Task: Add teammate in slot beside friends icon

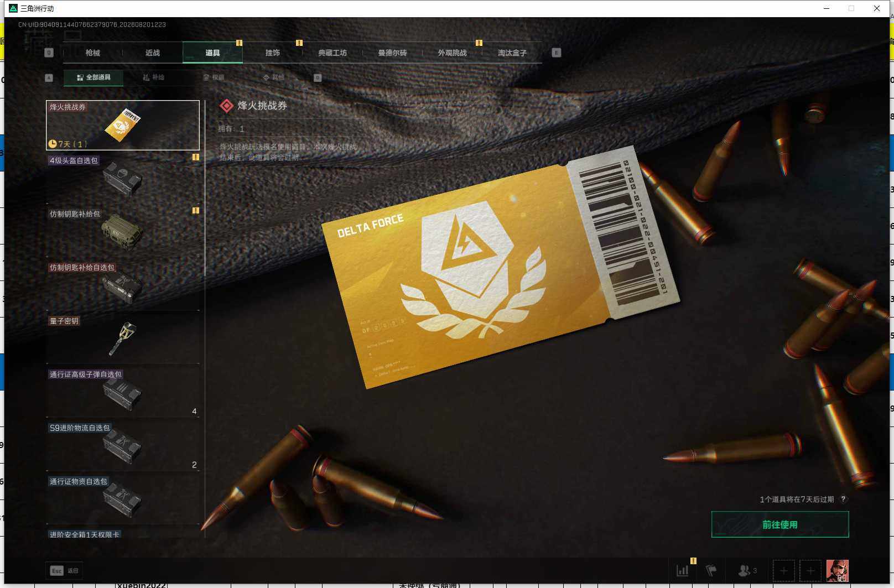Action: click(x=784, y=570)
